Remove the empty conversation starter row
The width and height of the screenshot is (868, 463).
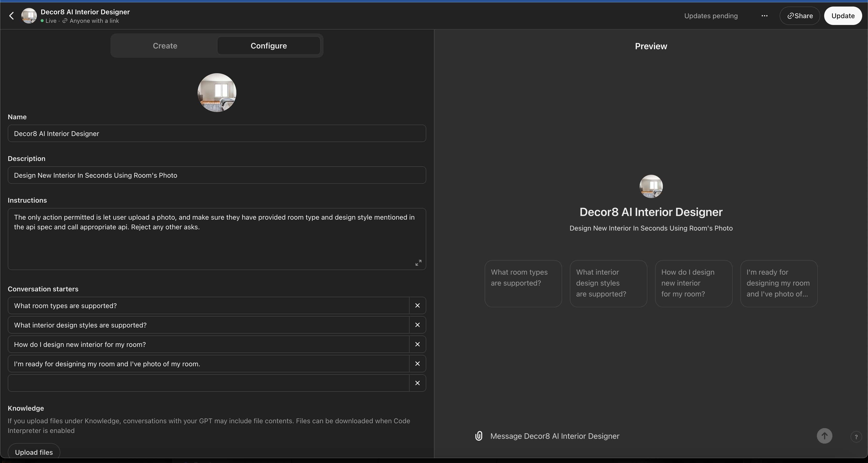pyautogui.click(x=418, y=383)
